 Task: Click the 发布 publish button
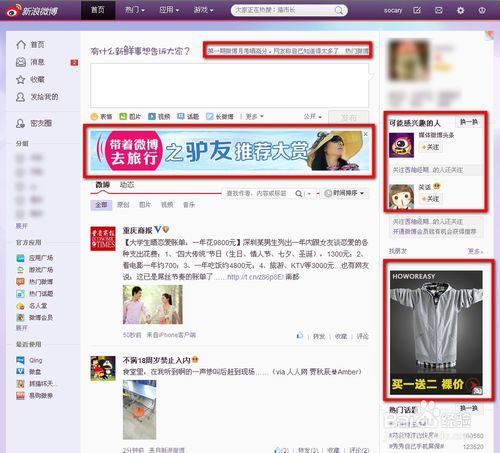pyautogui.click(x=348, y=117)
